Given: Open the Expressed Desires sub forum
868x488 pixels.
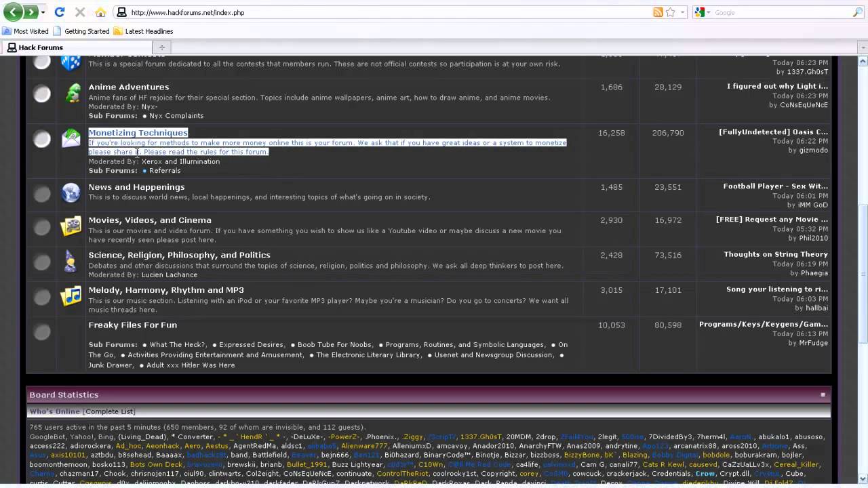Looking at the screenshot, I should pos(252,345).
